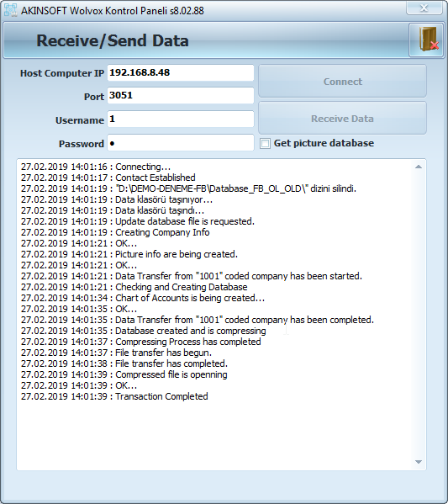Click the Connect button
Viewport: 448px width, 504px height.
click(x=342, y=82)
